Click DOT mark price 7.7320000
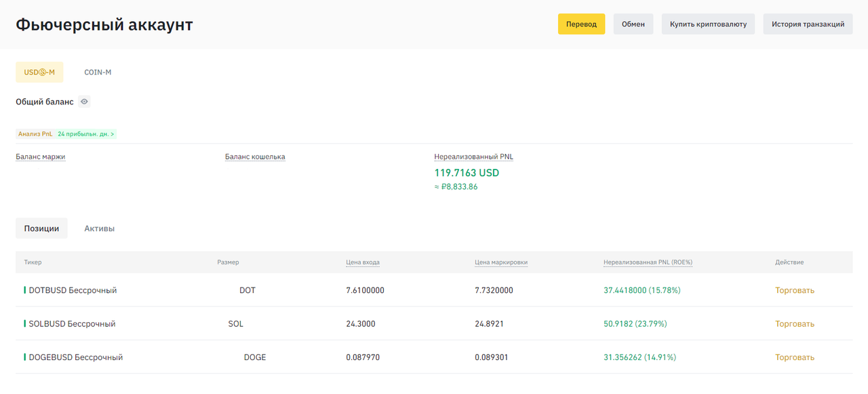 point(494,290)
